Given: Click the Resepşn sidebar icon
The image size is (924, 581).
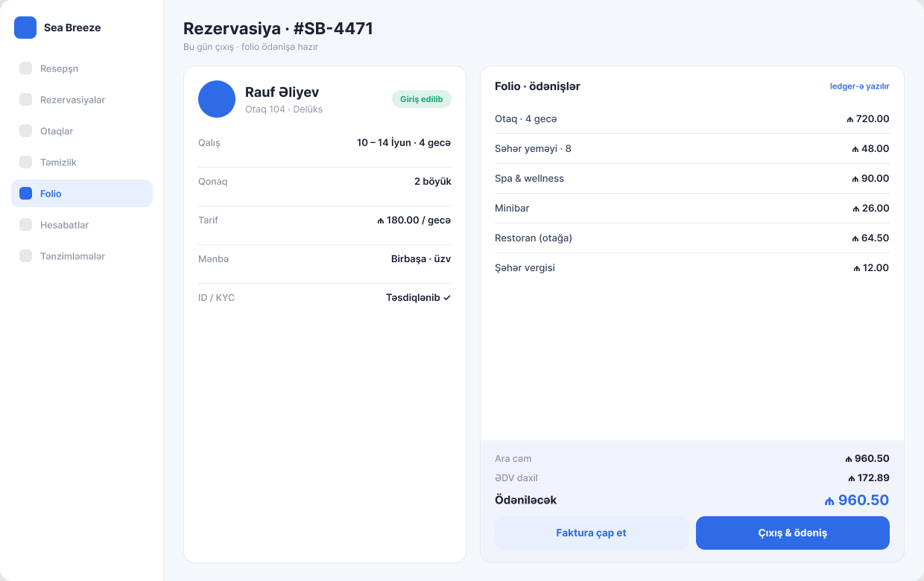Looking at the screenshot, I should tap(25, 69).
